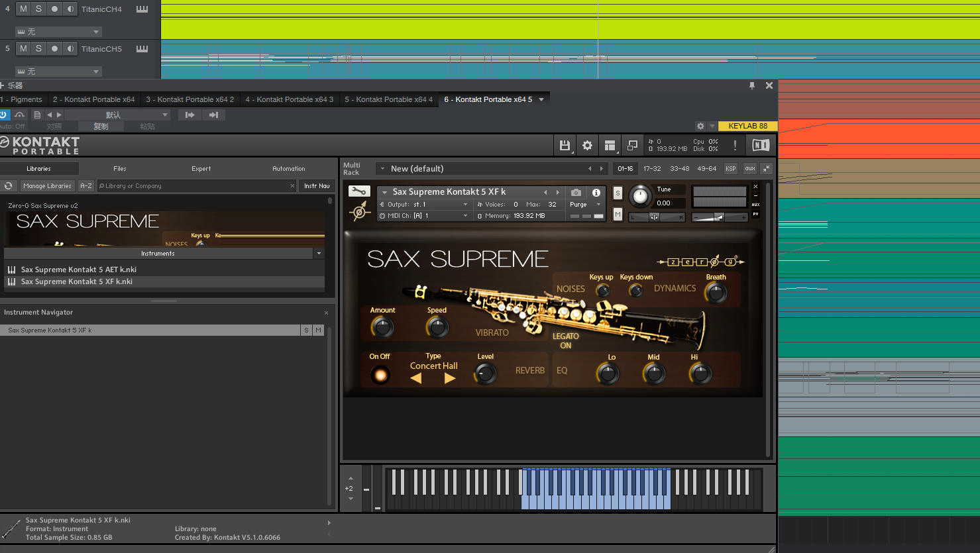Image resolution: width=980 pixels, height=553 pixels.
Task: Toggle the reverb On Off button
Action: click(380, 376)
